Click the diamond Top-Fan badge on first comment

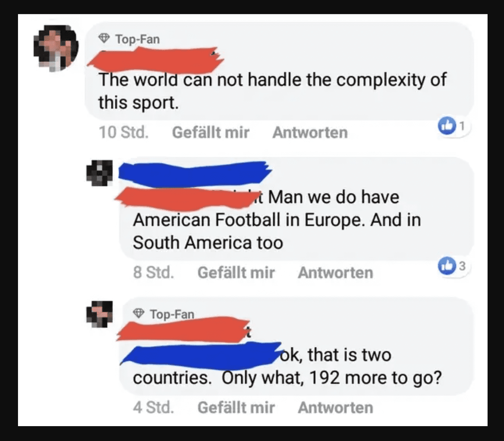click(104, 39)
